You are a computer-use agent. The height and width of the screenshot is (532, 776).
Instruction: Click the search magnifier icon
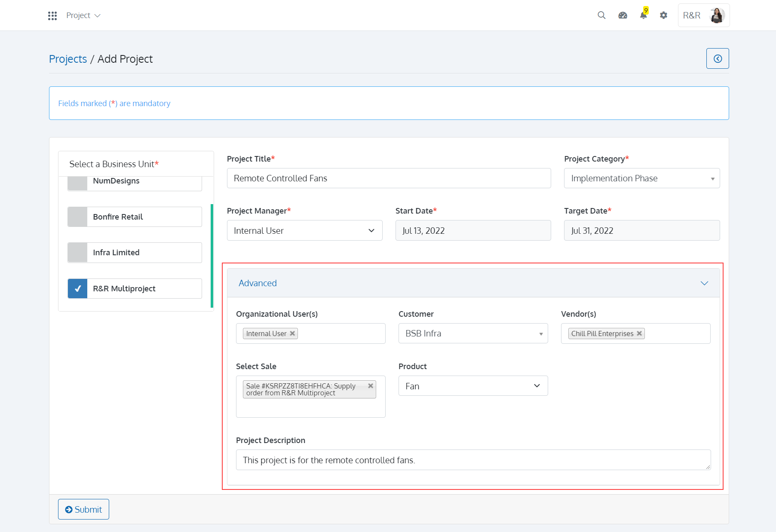[601, 15]
